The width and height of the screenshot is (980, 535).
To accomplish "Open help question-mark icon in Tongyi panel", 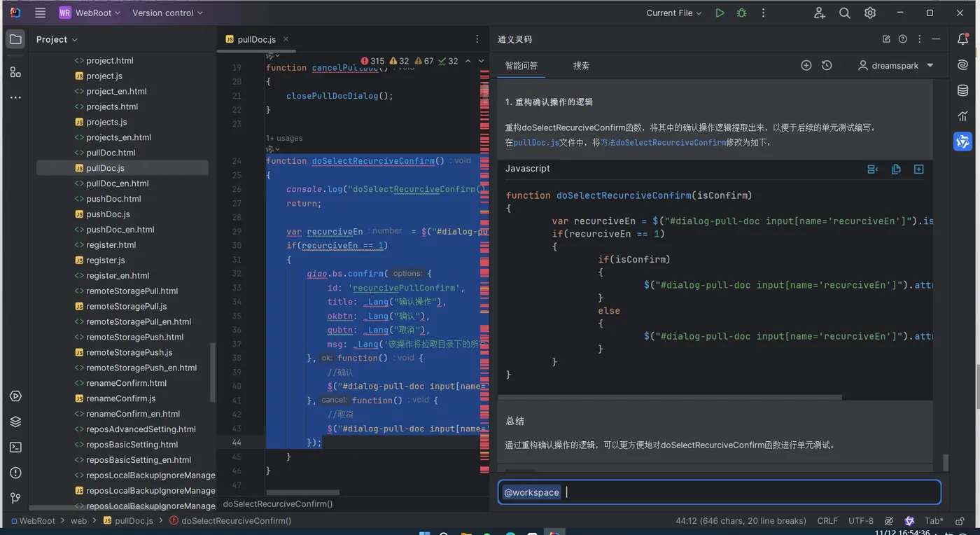I will [x=903, y=39].
